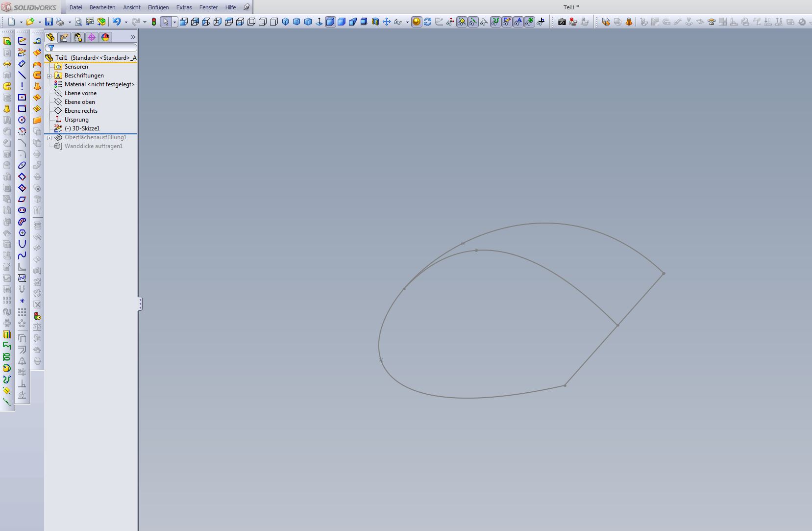Click the video camera record icon
The image size is (812, 531).
point(573,22)
